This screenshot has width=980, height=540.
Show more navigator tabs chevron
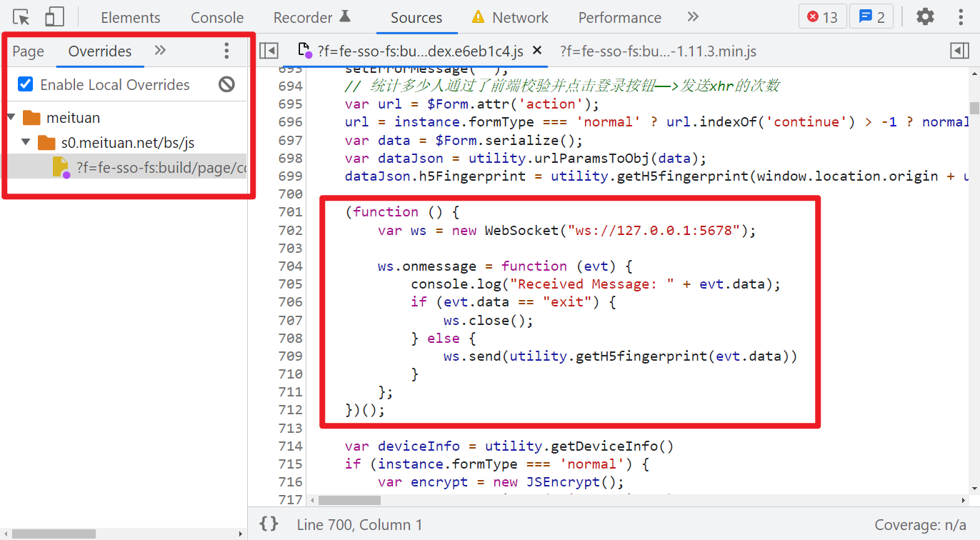(160, 50)
